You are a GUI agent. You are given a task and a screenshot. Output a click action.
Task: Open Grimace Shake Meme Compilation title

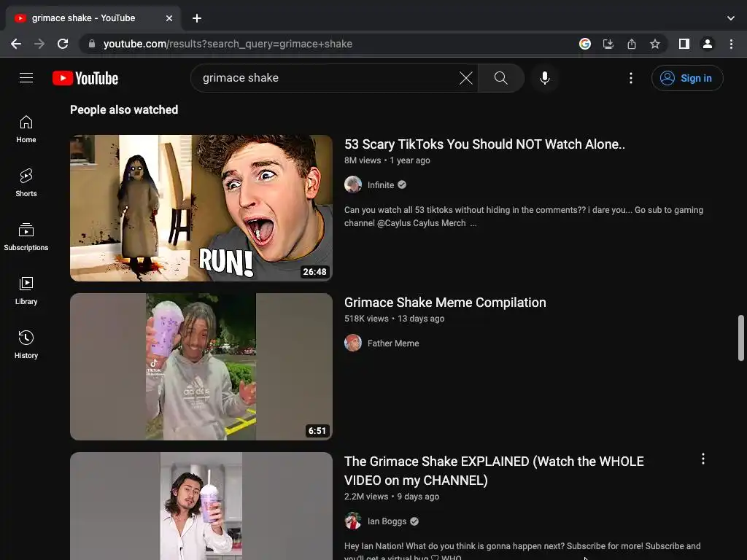pyautogui.click(x=445, y=303)
